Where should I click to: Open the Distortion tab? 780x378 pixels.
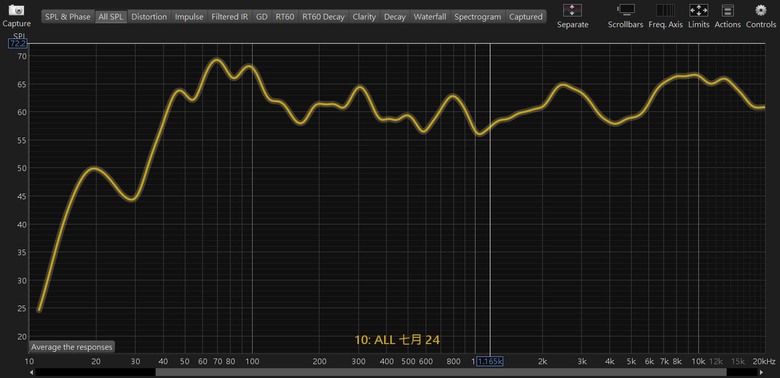(149, 16)
